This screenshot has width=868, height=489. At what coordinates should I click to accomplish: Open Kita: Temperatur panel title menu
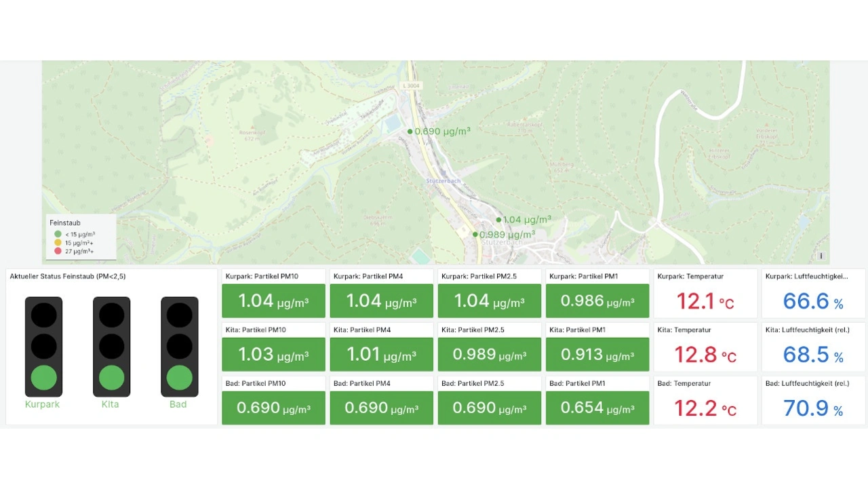coord(684,330)
